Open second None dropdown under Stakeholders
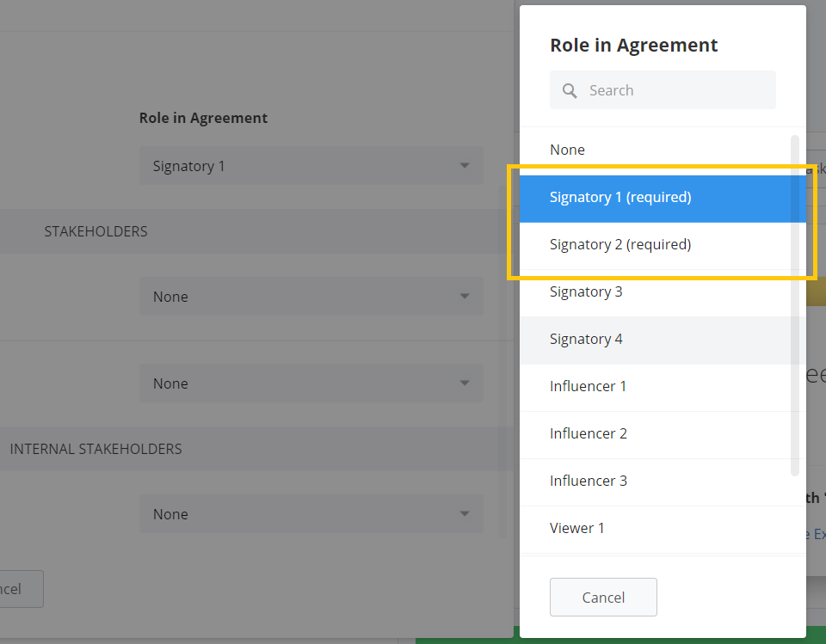 (311, 383)
